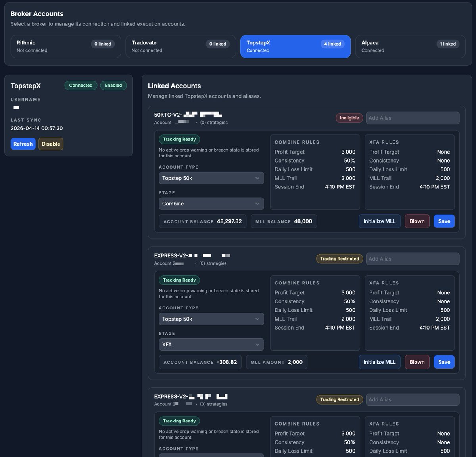Click the Disable button for TopstepX
This screenshot has width=476, height=457.
51,144
